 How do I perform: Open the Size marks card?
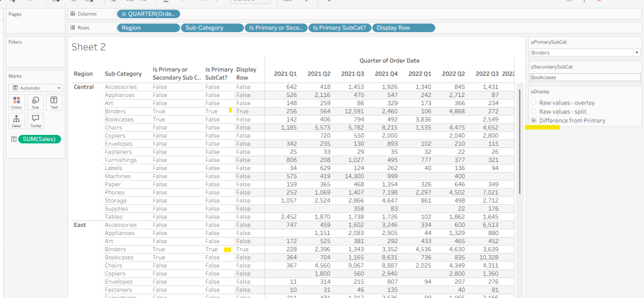35,102
